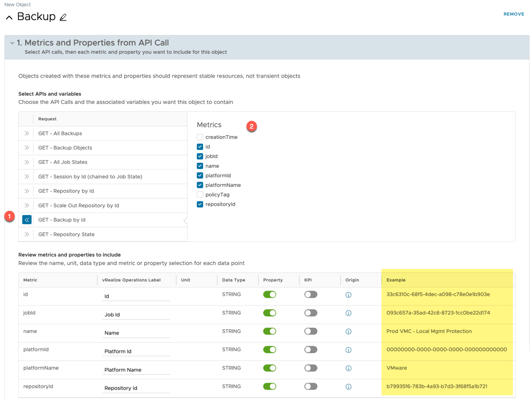
Task: Open the New Object breadcrumb link
Action: tap(17, 4)
